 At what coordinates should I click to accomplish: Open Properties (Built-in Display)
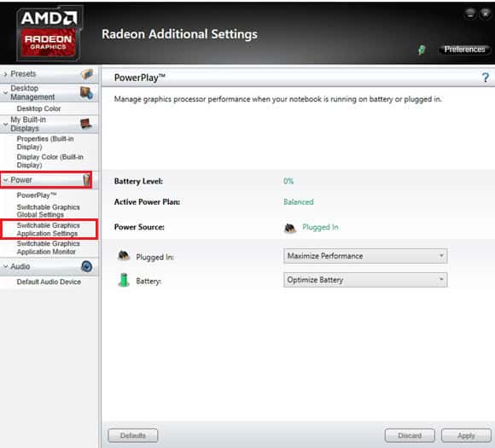pos(45,143)
